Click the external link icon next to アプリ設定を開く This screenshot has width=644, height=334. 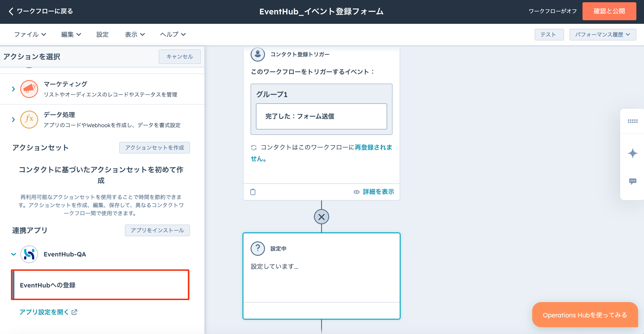click(x=74, y=312)
